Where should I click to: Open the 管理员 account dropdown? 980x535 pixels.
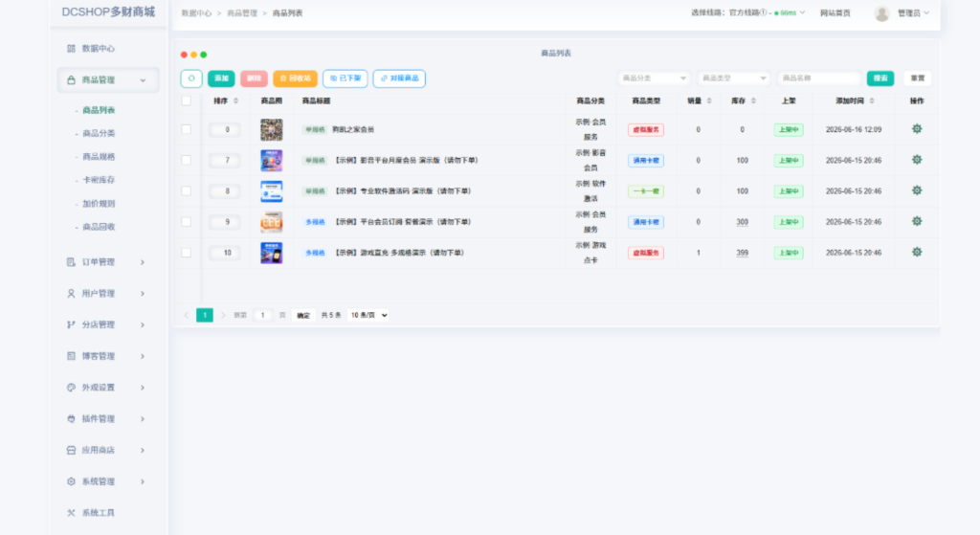[x=913, y=13]
